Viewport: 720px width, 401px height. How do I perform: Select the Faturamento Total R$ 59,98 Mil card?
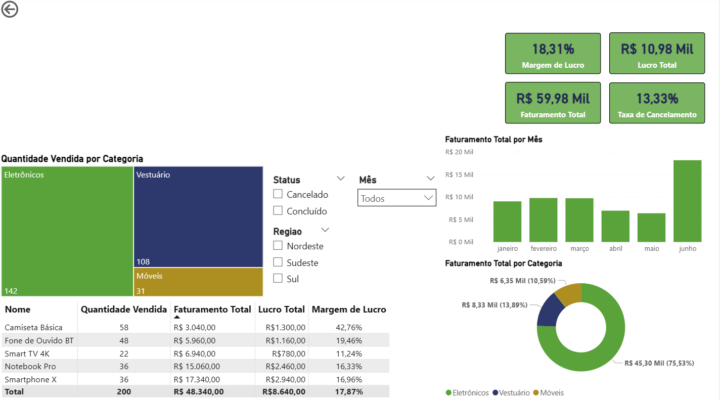pyautogui.click(x=553, y=103)
